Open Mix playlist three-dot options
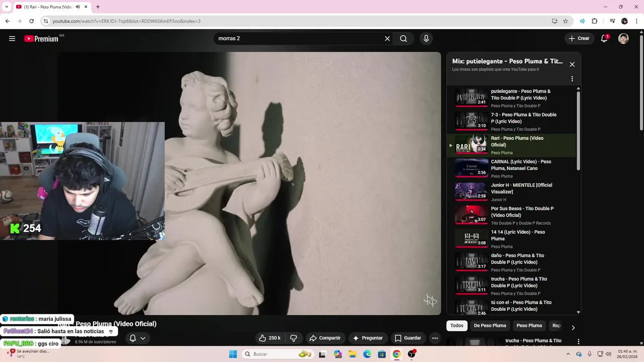The width and height of the screenshot is (644, 362). [572, 79]
